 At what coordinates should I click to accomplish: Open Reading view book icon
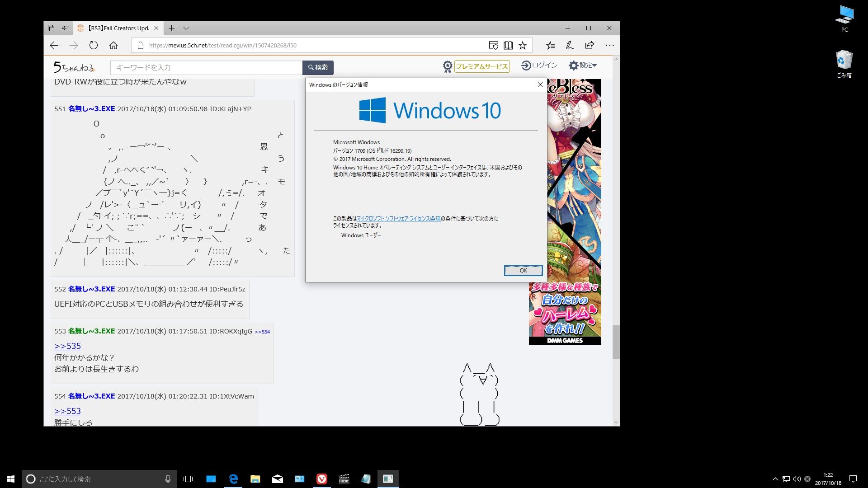(x=508, y=45)
